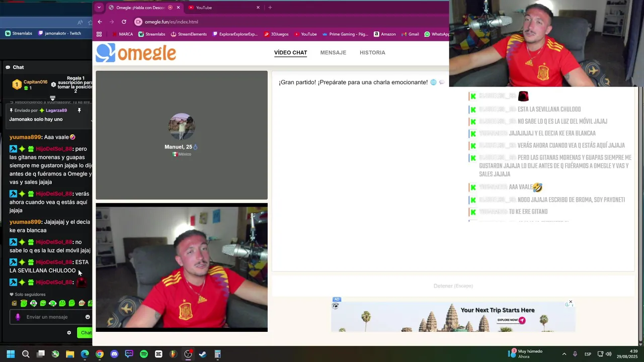Open the apps grid in bookmarks bar

[x=99, y=34]
